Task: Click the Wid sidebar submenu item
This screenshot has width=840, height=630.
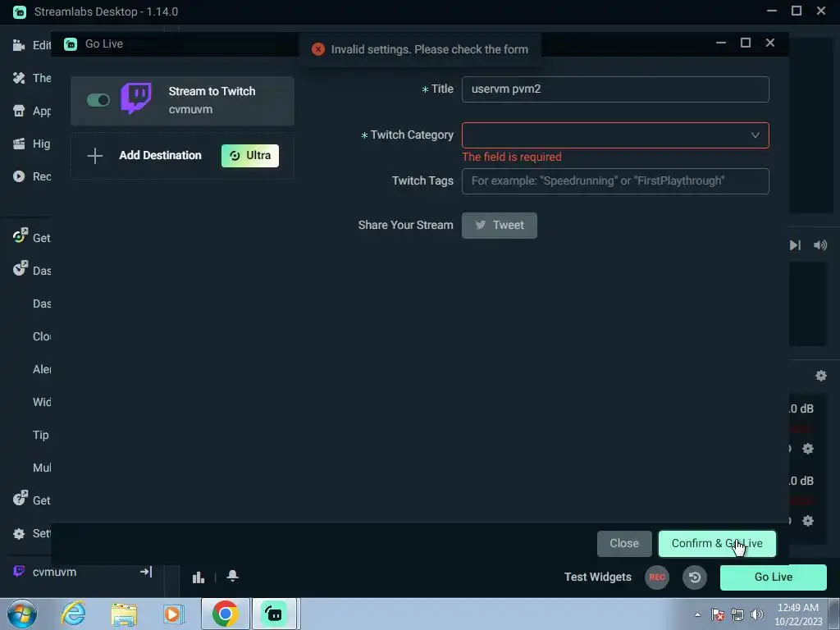Action: click(42, 402)
